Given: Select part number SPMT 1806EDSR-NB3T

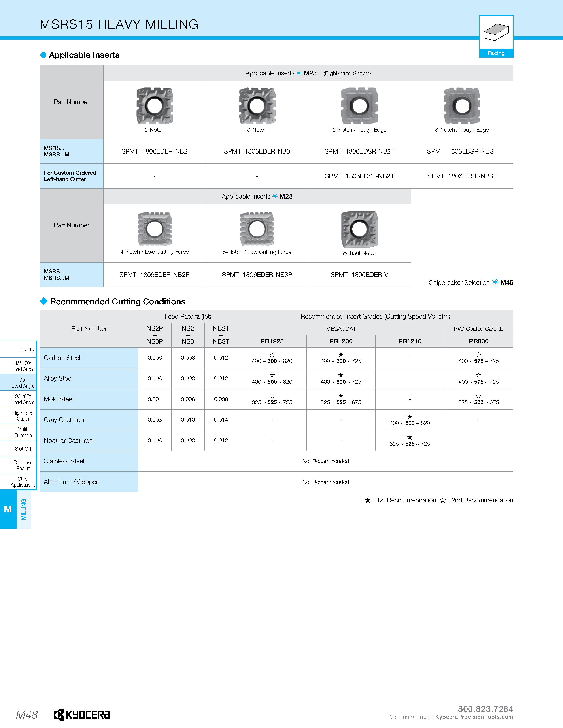Looking at the screenshot, I should coord(462,151).
